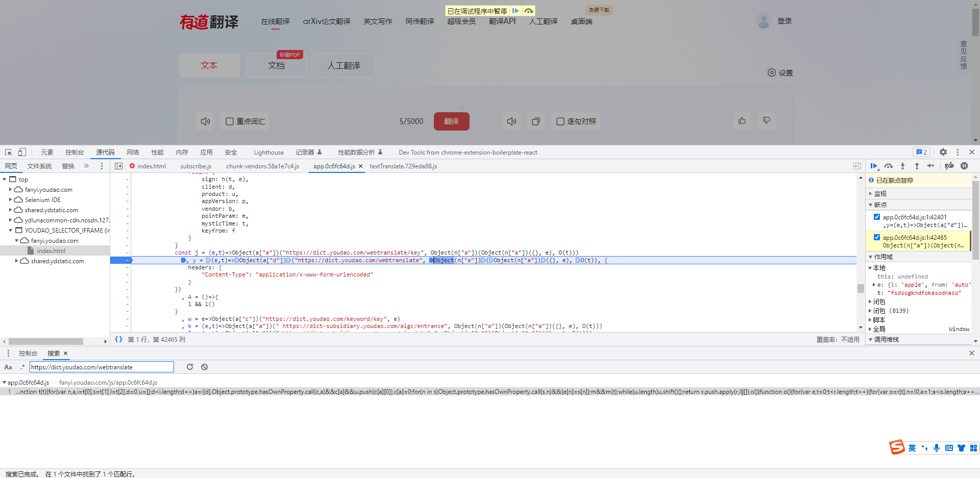Switch to the 网络 Network panel
Viewport: 980px width, 478px height.
[x=133, y=152]
